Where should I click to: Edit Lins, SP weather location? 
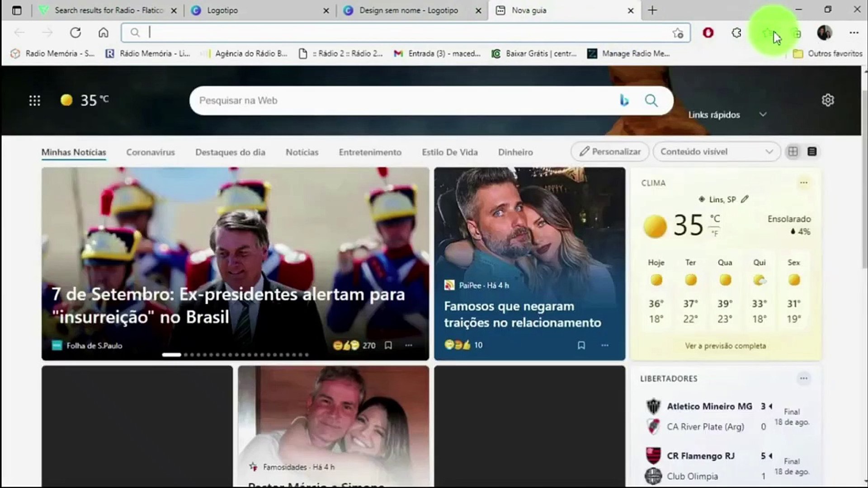click(x=745, y=199)
